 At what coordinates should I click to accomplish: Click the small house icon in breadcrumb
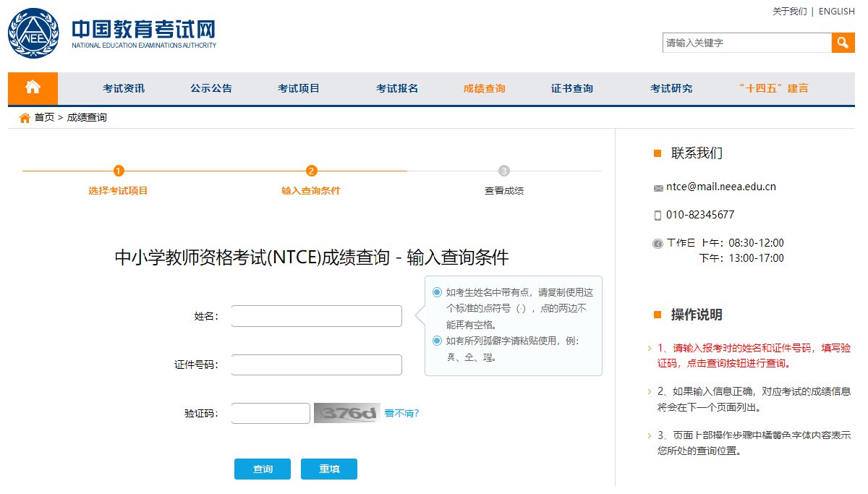[x=25, y=118]
